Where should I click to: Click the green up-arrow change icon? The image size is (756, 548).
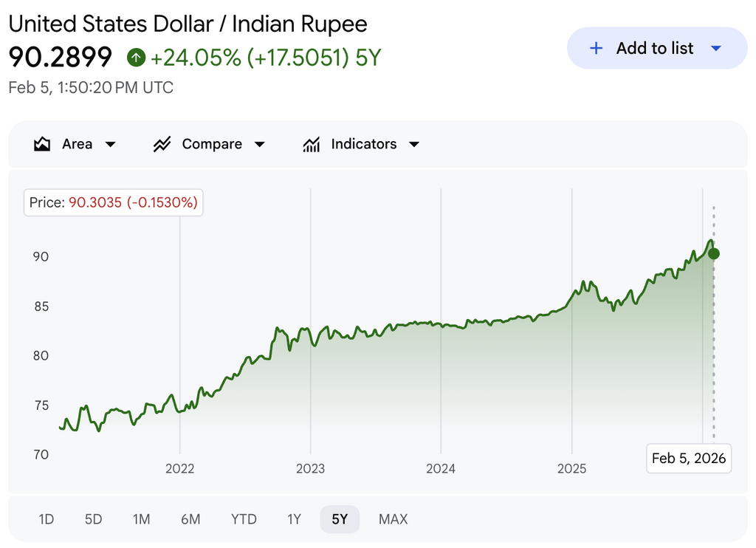pyautogui.click(x=136, y=57)
